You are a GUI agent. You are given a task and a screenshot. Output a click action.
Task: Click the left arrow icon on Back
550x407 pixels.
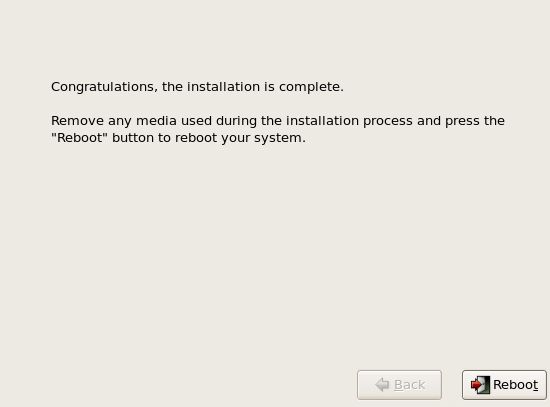click(x=382, y=385)
